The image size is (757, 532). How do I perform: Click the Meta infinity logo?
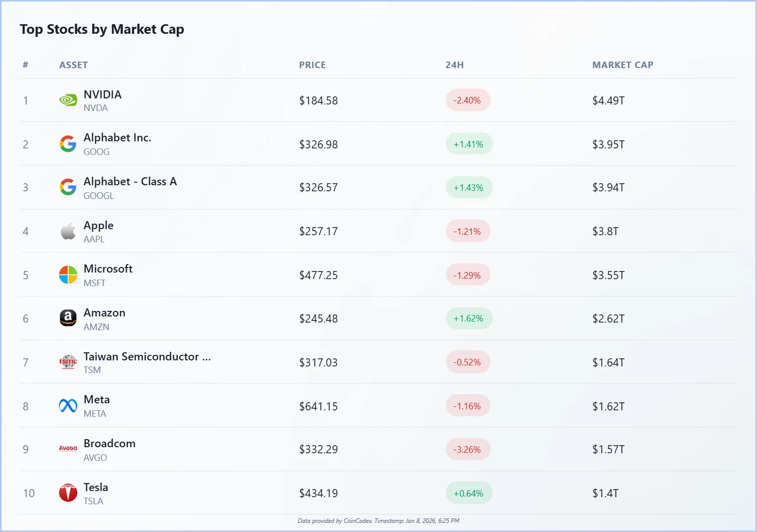pyautogui.click(x=68, y=406)
